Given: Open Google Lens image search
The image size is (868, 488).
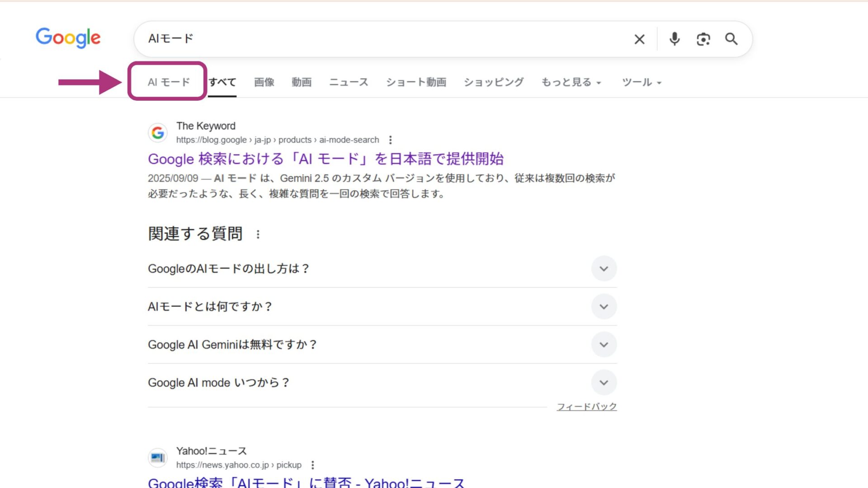Looking at the screenshot, I should click(x=703, y=39).
